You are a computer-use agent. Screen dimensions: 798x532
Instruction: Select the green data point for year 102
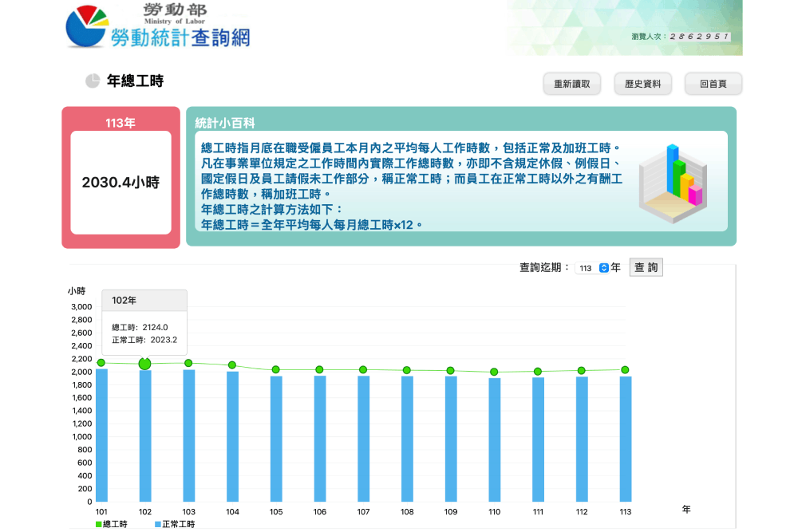point(144,364)
